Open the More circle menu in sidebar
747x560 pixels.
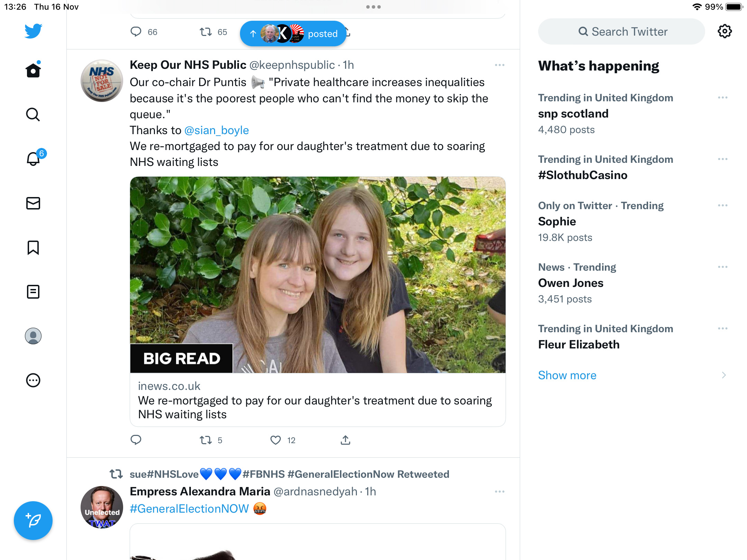[33, 380]
